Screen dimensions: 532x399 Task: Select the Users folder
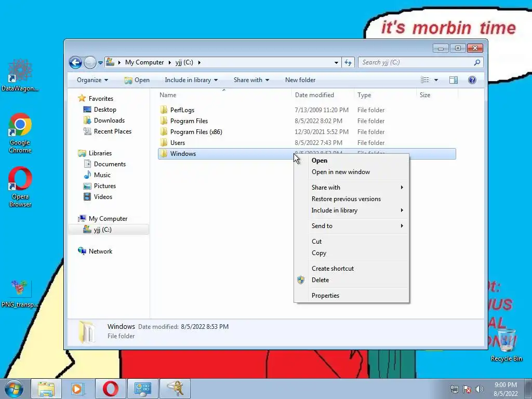(x=178, y=143)
